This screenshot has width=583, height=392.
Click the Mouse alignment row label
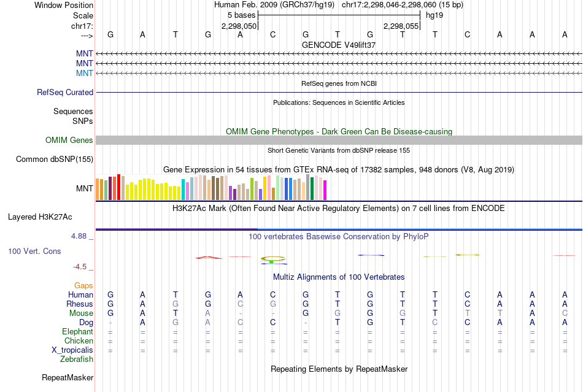coord(81,313)
